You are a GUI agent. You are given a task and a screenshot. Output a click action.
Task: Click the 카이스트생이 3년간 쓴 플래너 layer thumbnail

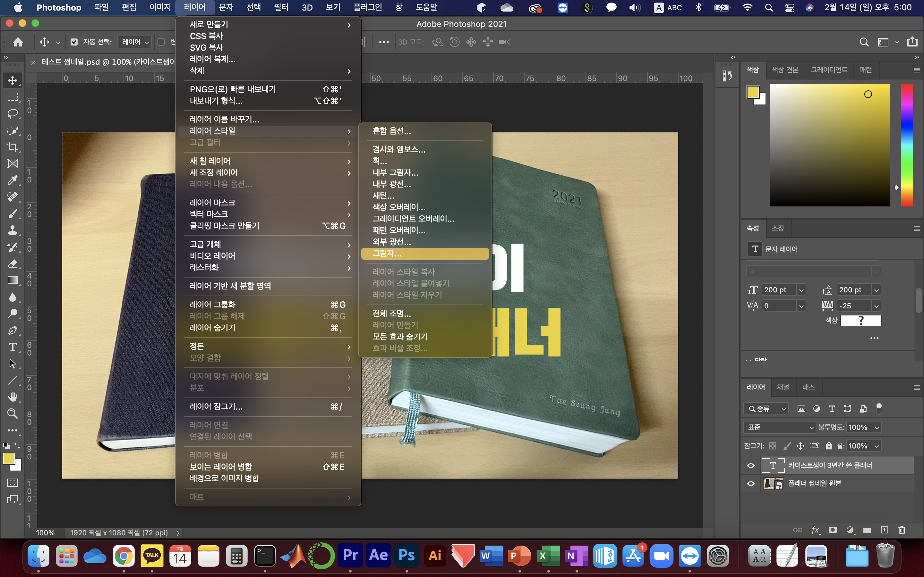(x=773, y=465)
